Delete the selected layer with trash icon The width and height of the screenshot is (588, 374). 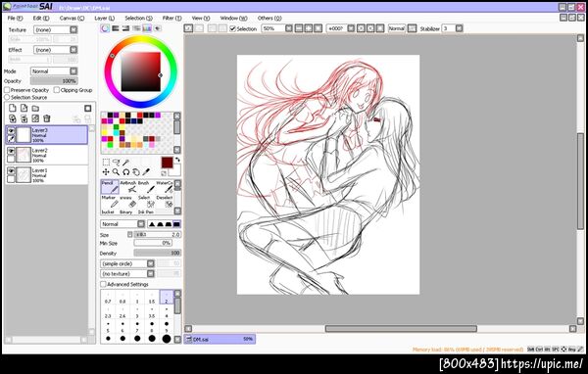coord(47,118)
